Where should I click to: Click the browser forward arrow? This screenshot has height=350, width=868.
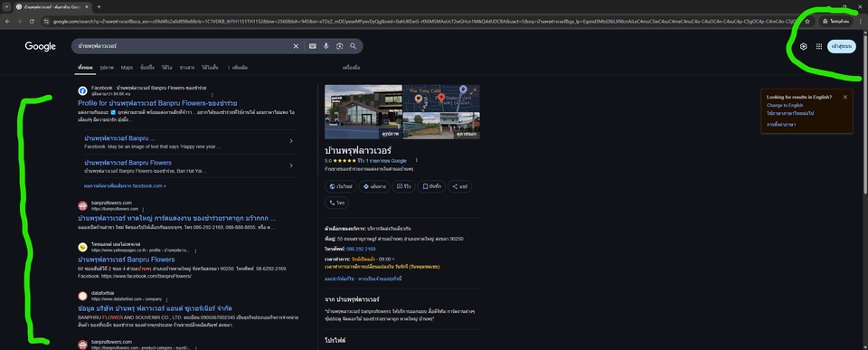19,21
